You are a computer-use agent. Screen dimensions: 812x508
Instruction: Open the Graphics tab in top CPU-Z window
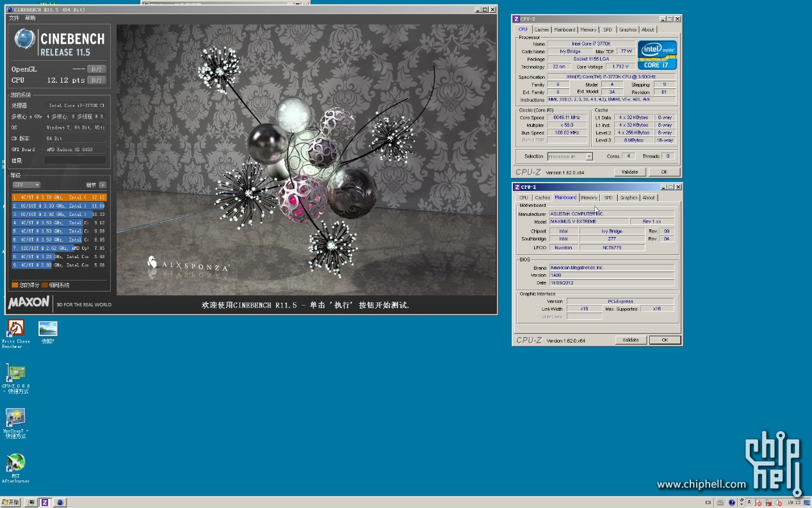pyautogui.click(x=628, y=29)
